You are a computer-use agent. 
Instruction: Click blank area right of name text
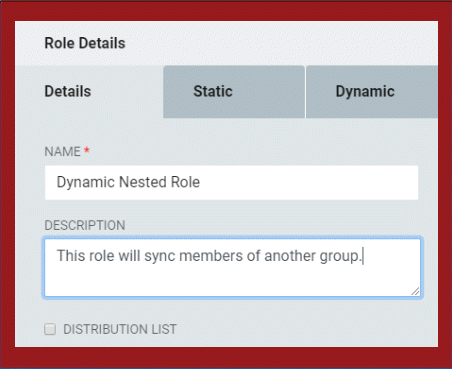click(308, 183)
